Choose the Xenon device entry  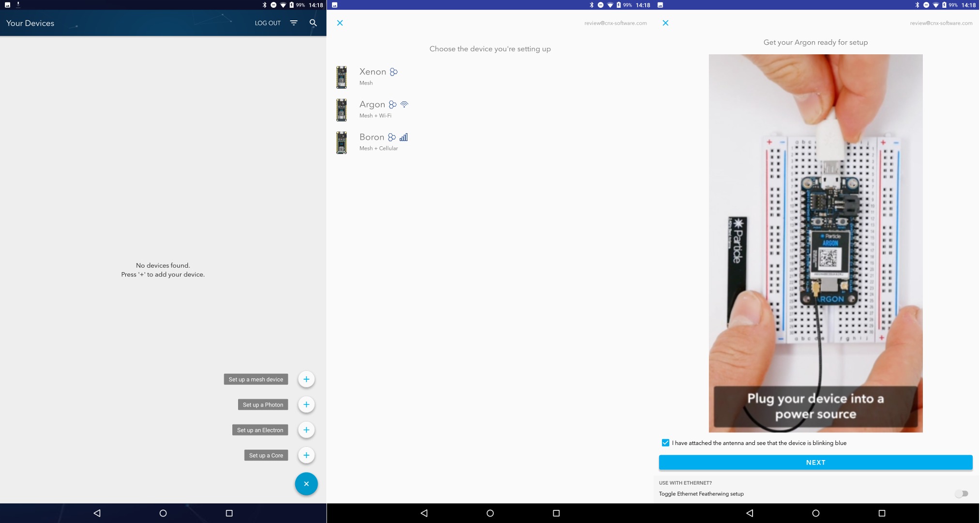tap(490, 77)
